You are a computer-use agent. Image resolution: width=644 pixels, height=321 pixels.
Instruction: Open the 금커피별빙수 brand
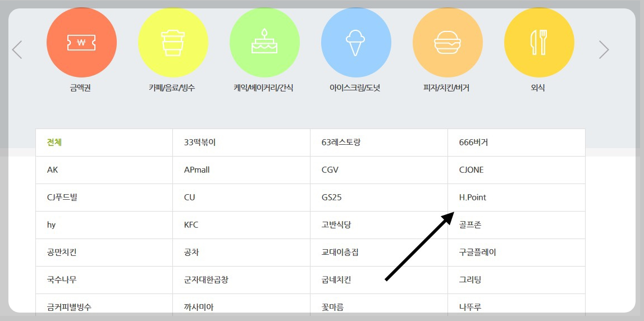104,305
